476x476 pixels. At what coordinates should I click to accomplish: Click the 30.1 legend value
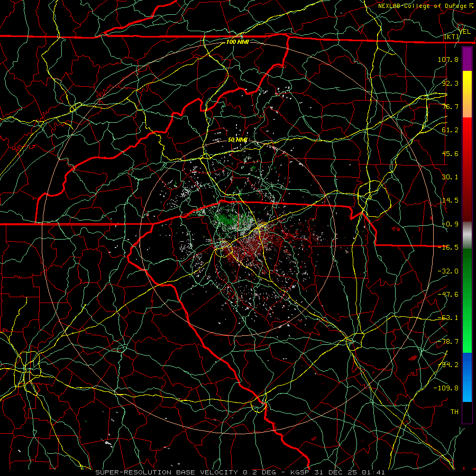(450, 177)
